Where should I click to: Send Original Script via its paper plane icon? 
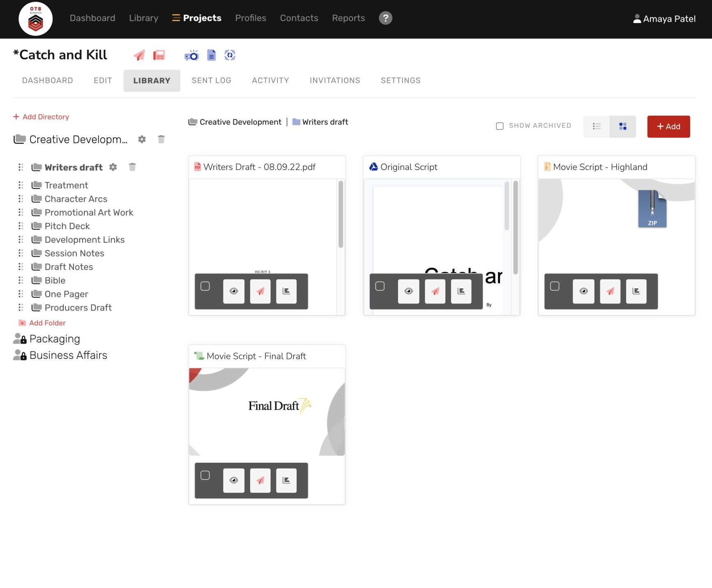(435, 291)
